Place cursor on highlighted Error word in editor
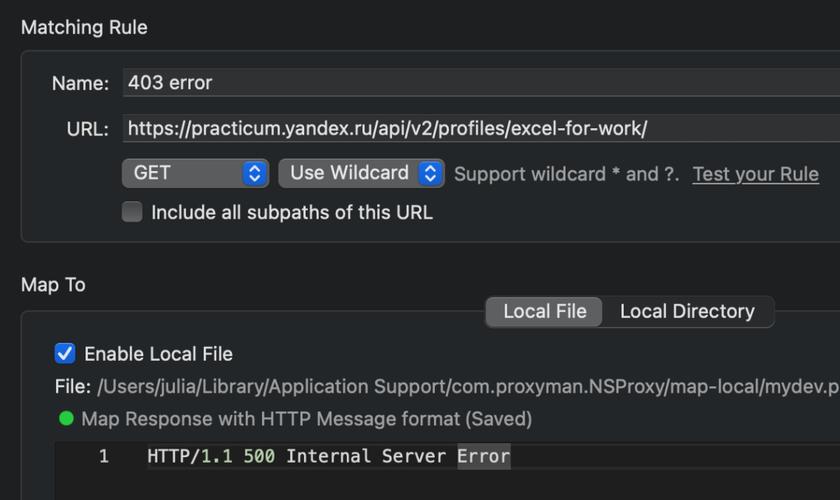Viewport: 840px width, 500px height. (484, 457)
